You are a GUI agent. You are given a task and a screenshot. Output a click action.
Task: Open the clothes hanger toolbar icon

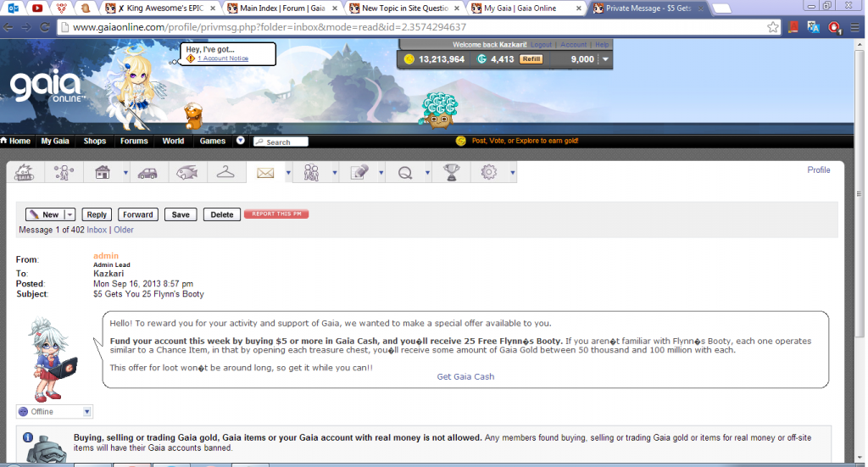[225, 173]
